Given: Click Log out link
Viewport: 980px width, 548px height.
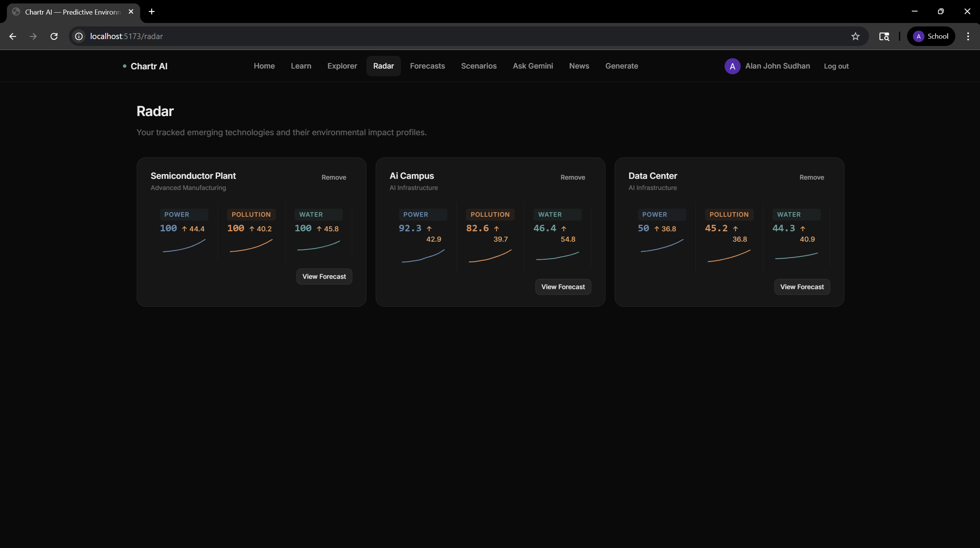Looking at the screenshot, I should pyautogui.click(x=836, y=66).
